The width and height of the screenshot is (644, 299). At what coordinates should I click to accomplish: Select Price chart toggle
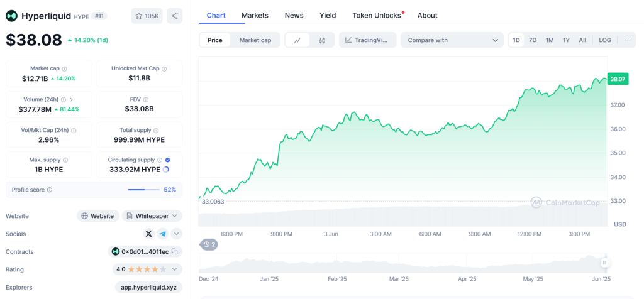[x=215, y=40]
